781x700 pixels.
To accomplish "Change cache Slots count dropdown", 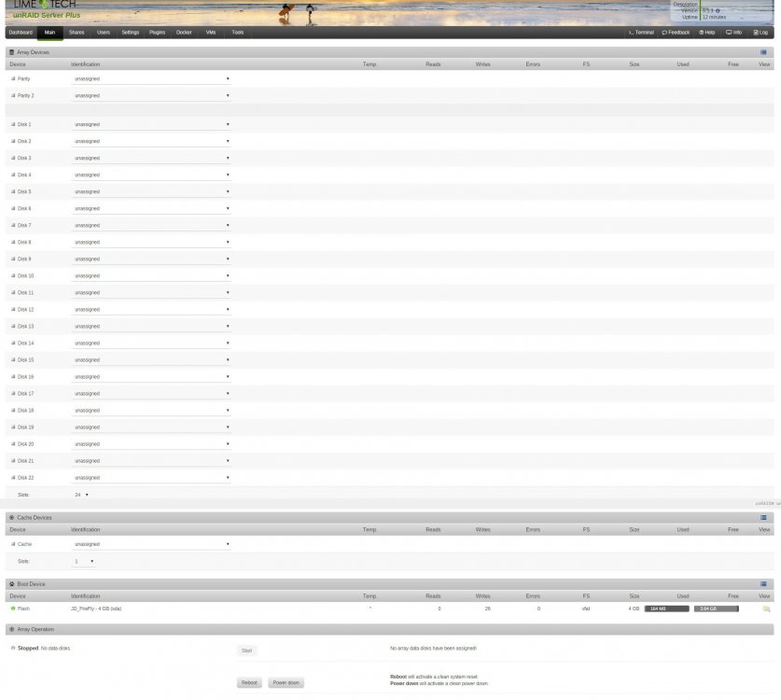I will 84,562.
